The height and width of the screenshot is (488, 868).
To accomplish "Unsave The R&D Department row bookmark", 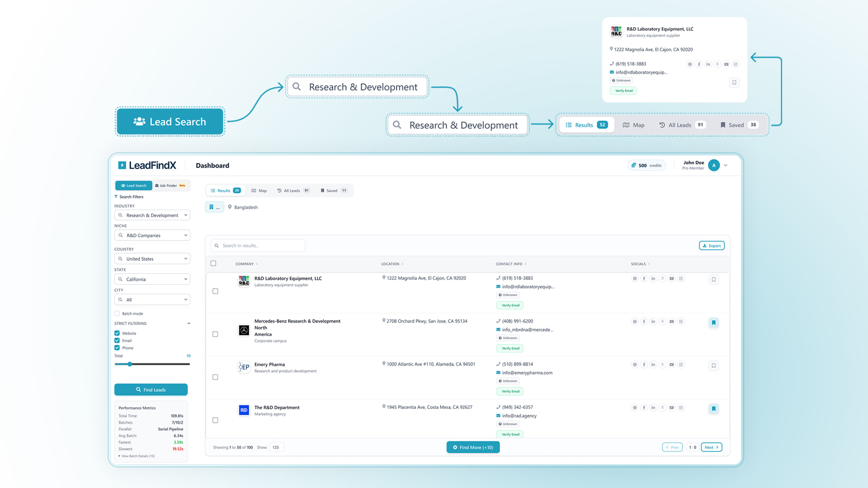I will (x=714, y=408).
